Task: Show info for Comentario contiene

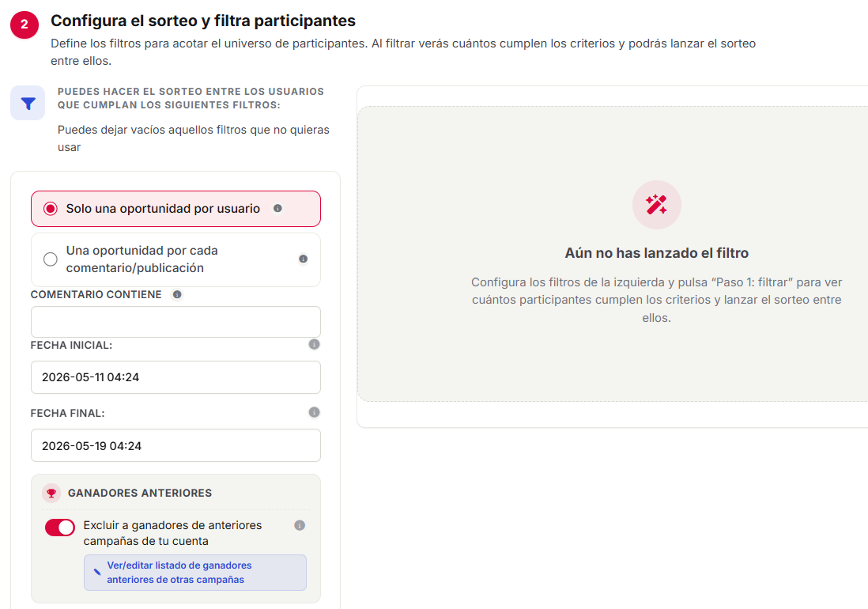Action: (x=177, y=294)
